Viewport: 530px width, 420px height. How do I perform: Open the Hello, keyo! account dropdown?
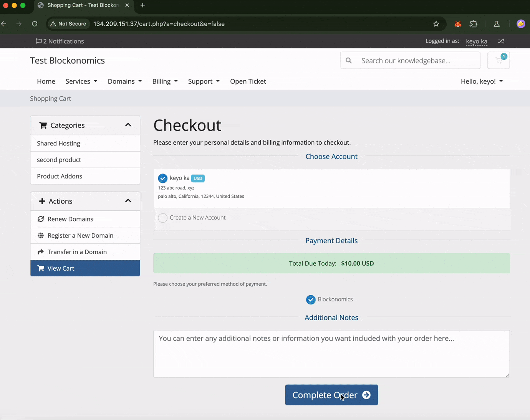[x=482, y=81]
